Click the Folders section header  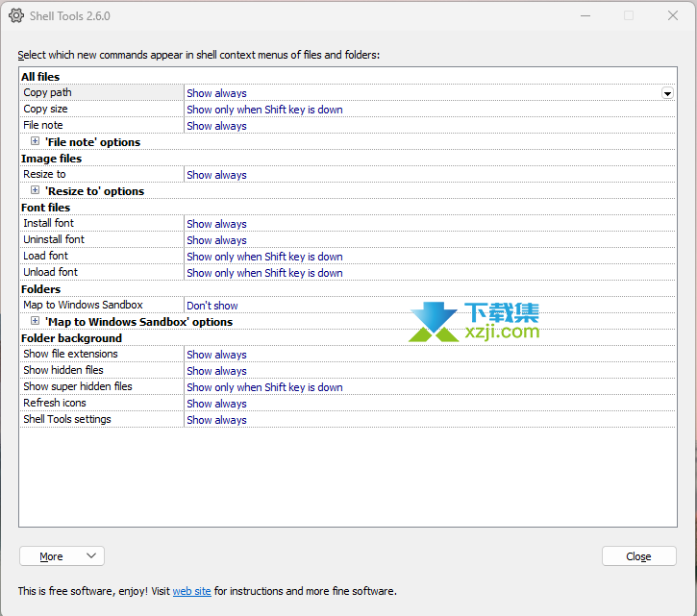pyautogui.click(x=40, y=289)
